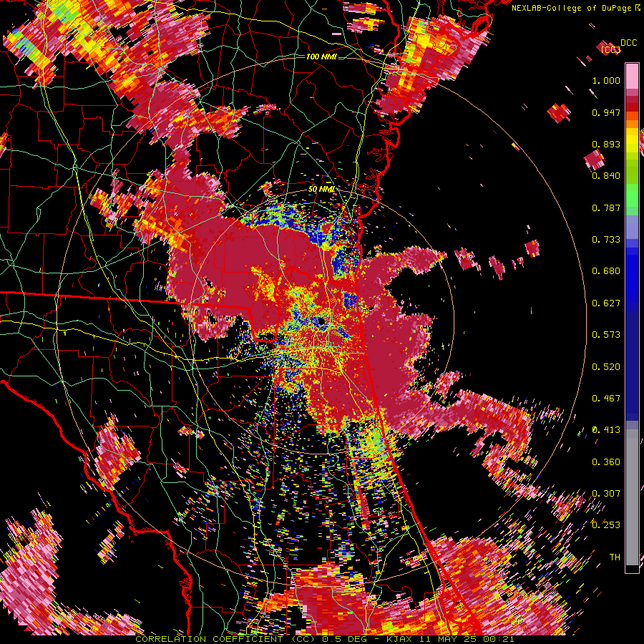
Task: Click the 100 NMI range ring label
Action: coord(321,57)
